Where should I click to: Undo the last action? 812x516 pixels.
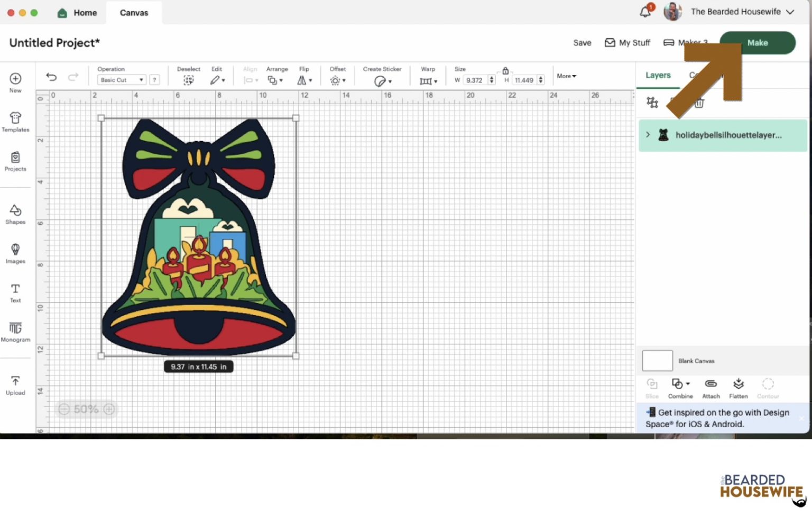(x=51, y=77)
